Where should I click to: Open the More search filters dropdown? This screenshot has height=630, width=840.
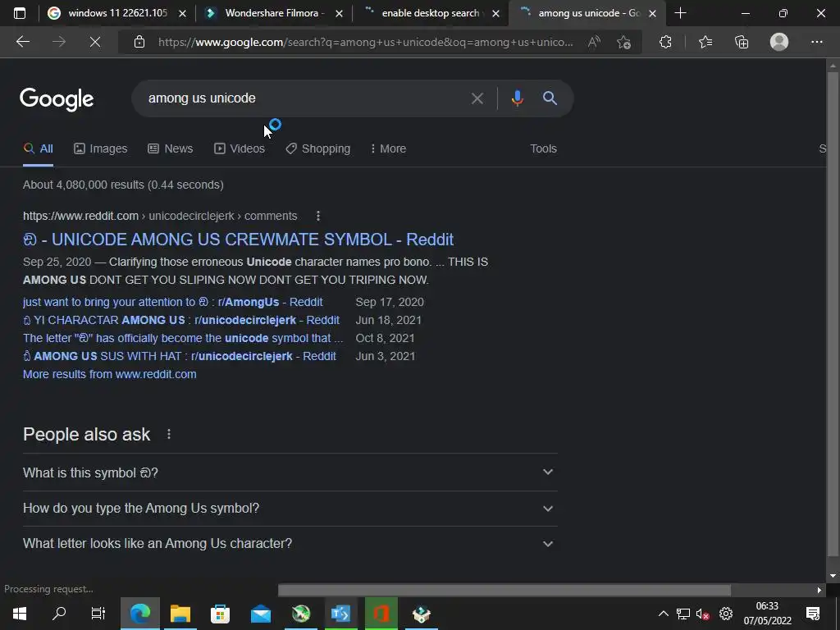pos(388,148)
